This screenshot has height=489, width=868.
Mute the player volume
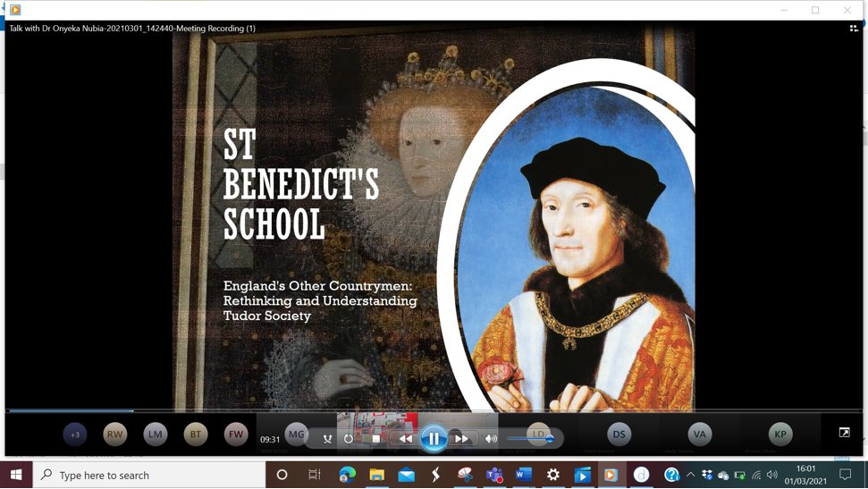(491, 439)
